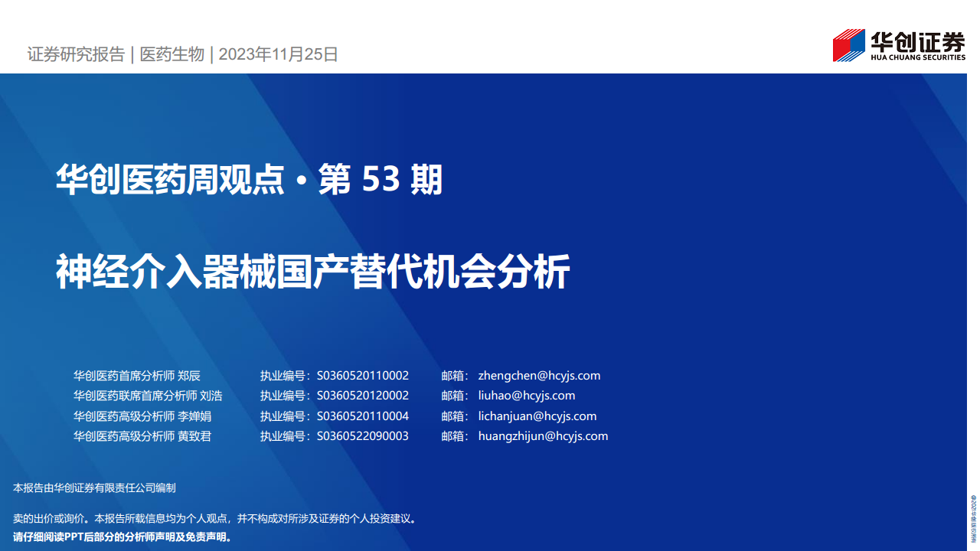Select analyst name "华创医药联席首席分析师 刘浩"
This screenshot has width=980, height=551.
[x=148, y=396]
